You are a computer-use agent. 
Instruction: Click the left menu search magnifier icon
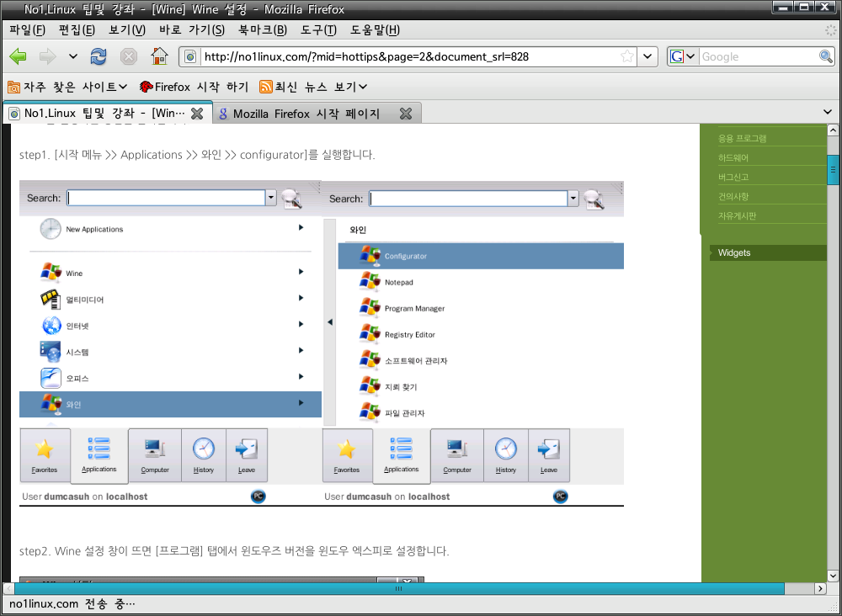(x=291, y=199)
